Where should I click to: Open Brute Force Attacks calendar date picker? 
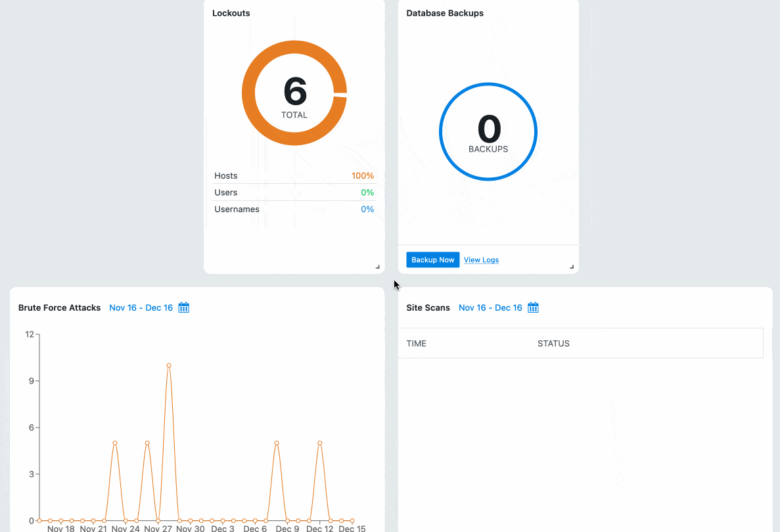coord(183,307)
